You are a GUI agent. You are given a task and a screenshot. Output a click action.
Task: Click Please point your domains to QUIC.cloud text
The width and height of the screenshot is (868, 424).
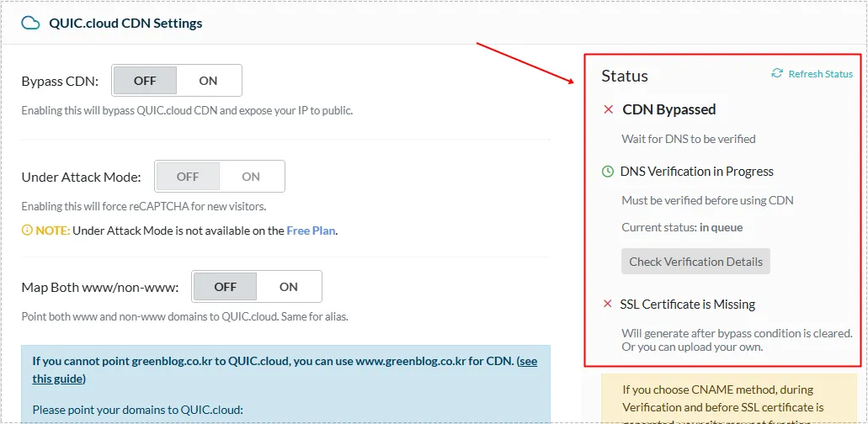pos(138,411)
